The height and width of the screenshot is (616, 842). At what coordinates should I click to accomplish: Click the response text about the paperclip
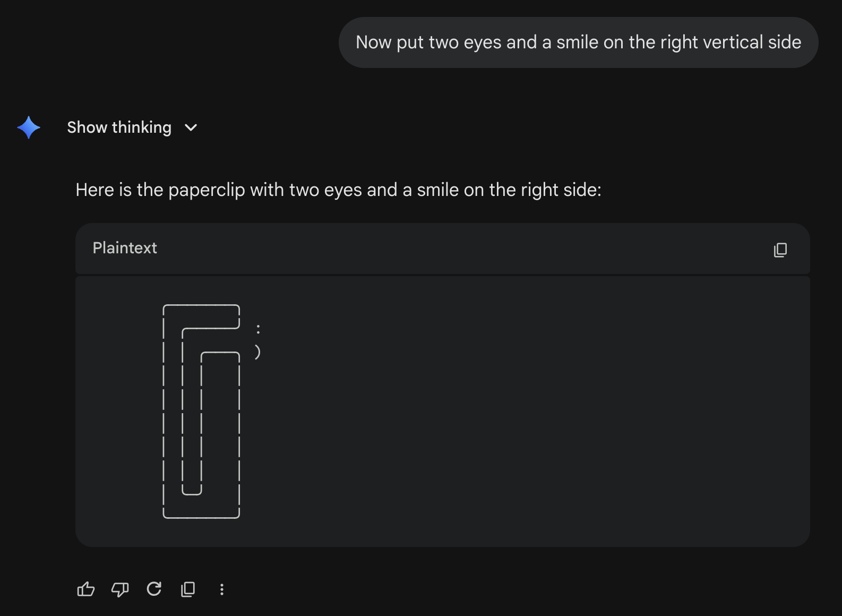click(x=338, y=190)
